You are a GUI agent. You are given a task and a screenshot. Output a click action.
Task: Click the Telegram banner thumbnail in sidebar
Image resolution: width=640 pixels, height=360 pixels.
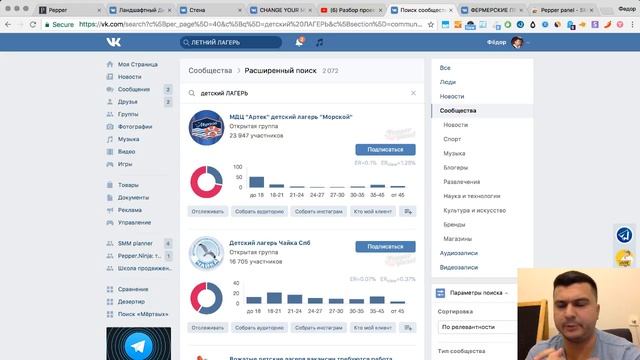click(139, 343)
